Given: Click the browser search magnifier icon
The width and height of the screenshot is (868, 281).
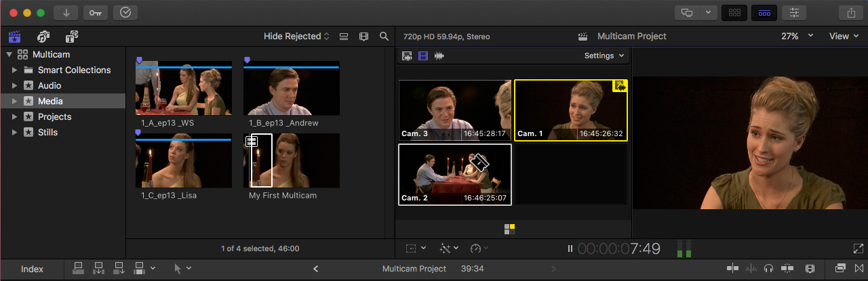Looking at the screenshot, I should (x=384, y=37).
